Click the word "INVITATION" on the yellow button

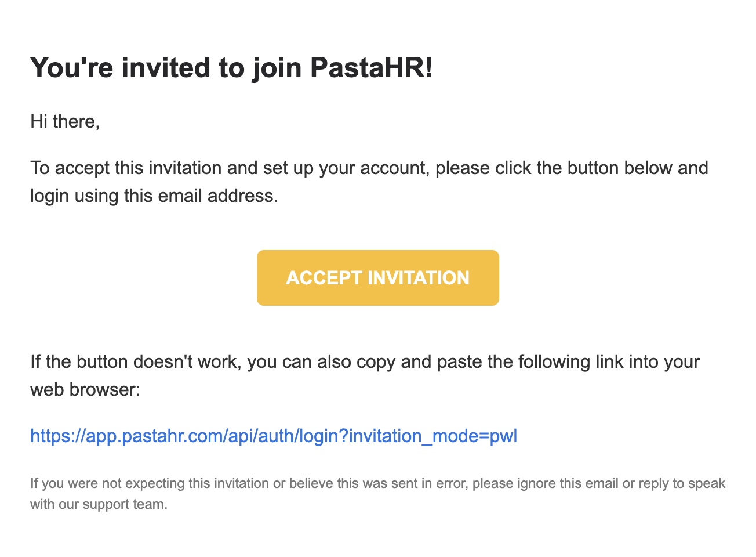(419, 278)
